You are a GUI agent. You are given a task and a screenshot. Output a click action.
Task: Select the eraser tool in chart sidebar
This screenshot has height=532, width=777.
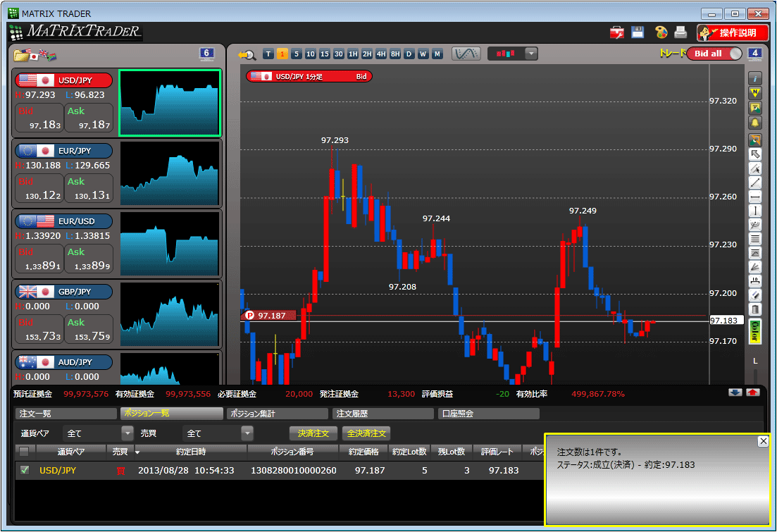(754, 295)
